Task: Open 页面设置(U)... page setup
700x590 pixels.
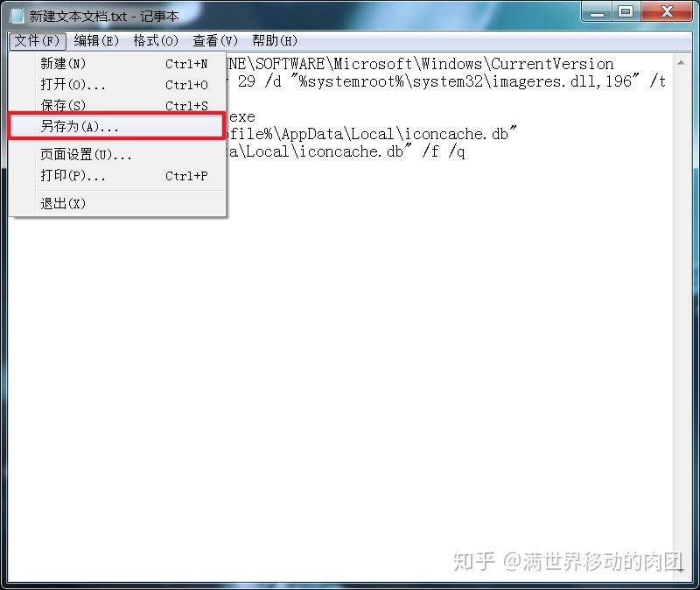Action: click(x=117, y=155)
